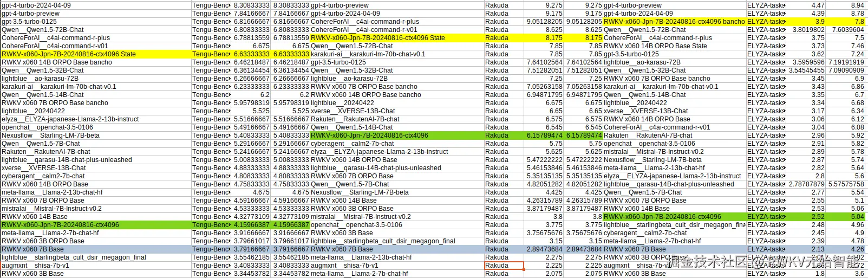Click the cell with value 2.78787879
Image resolution: width=868 pixels, height=278 pixels.
click(x=806, y=184)
